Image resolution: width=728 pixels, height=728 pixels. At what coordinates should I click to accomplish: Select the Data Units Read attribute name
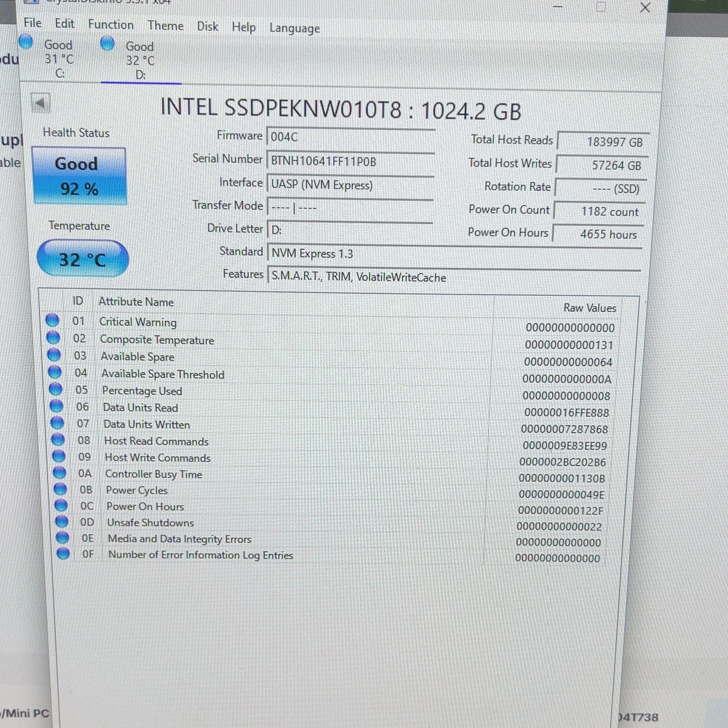tap(140, 408)
